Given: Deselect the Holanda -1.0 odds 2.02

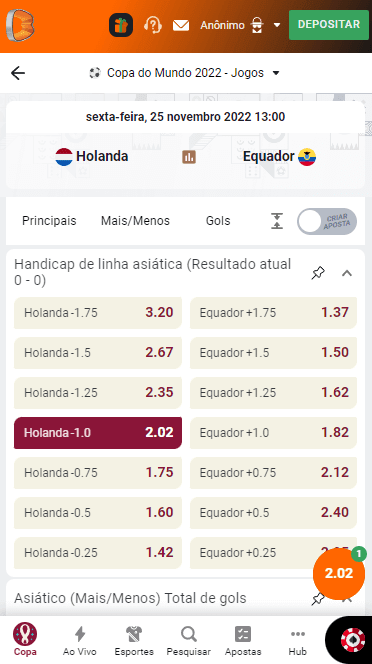Looking at the screenshot, I should coord(98,433).
